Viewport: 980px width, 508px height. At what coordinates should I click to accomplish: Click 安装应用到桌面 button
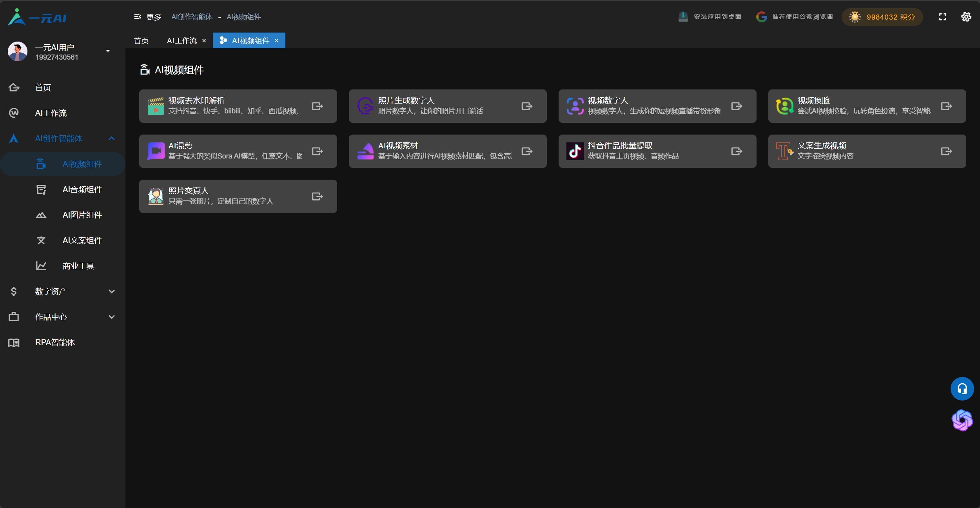click(710, 17)
